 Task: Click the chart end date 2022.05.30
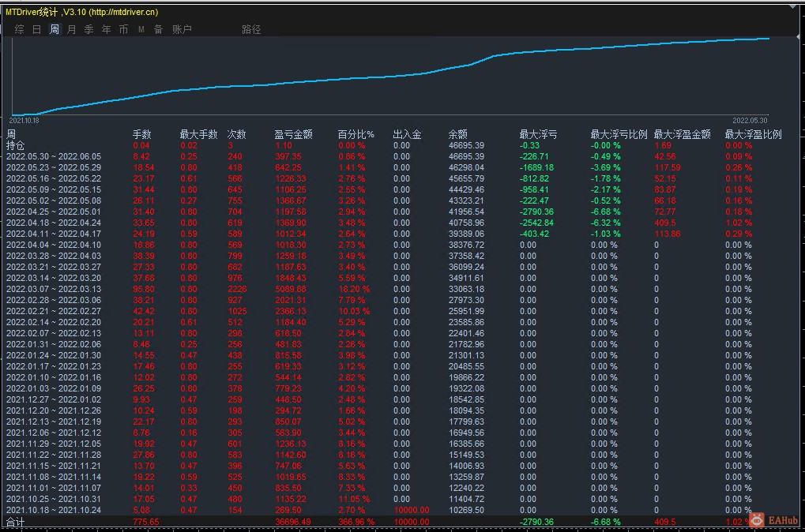750,121
